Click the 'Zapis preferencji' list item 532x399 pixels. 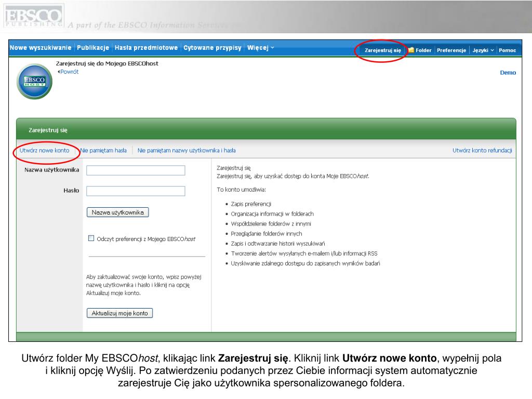(x=251, y=204)
